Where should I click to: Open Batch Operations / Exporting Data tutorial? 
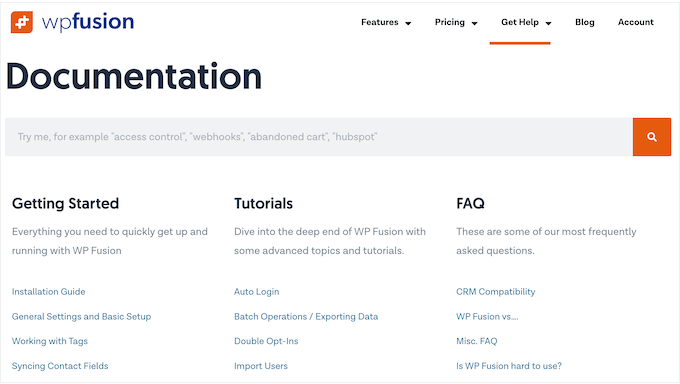(306, 316)
